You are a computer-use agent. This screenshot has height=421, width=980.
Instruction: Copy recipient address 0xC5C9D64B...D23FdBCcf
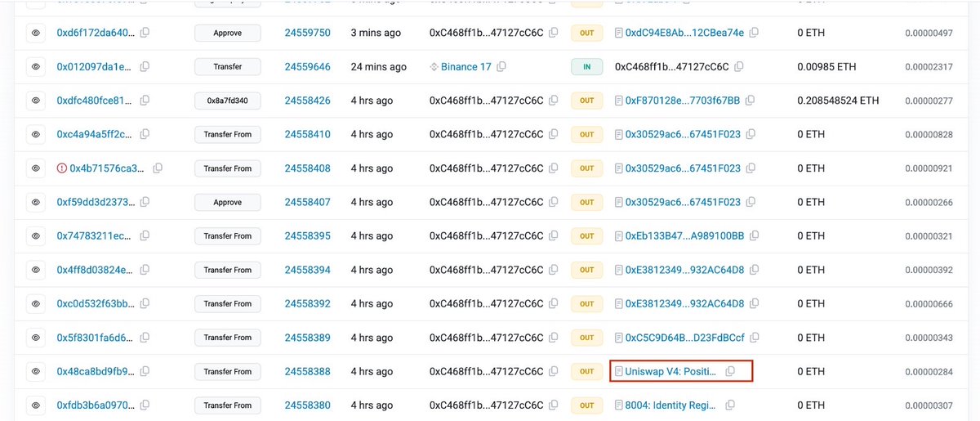tap(755, 338)
